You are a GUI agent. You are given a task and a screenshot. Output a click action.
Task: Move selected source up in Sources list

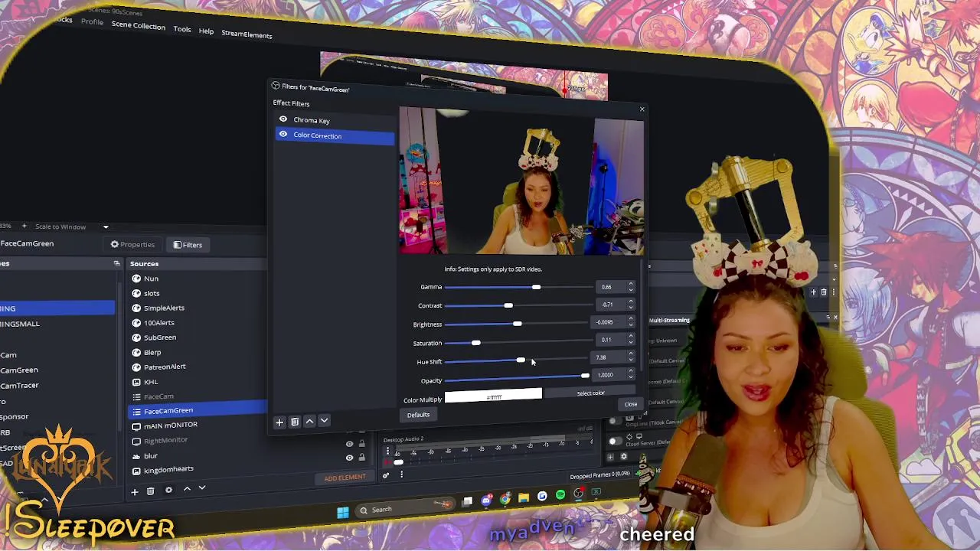click(x=187, y=489)
